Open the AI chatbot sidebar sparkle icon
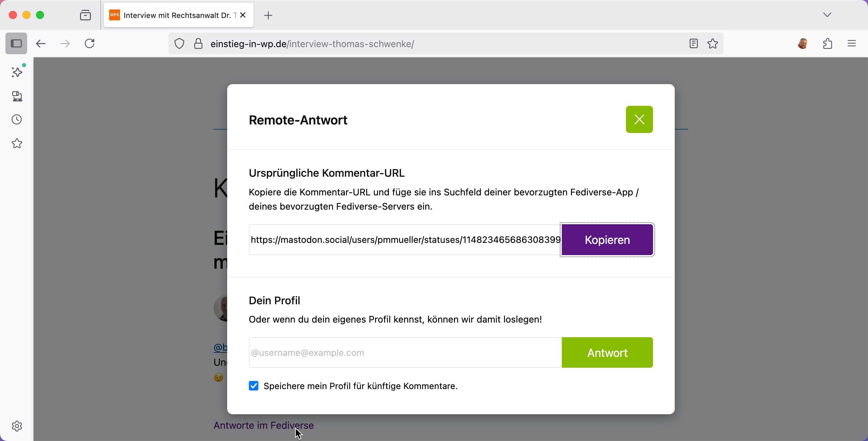The image size is (868, 441). point(17,72)
